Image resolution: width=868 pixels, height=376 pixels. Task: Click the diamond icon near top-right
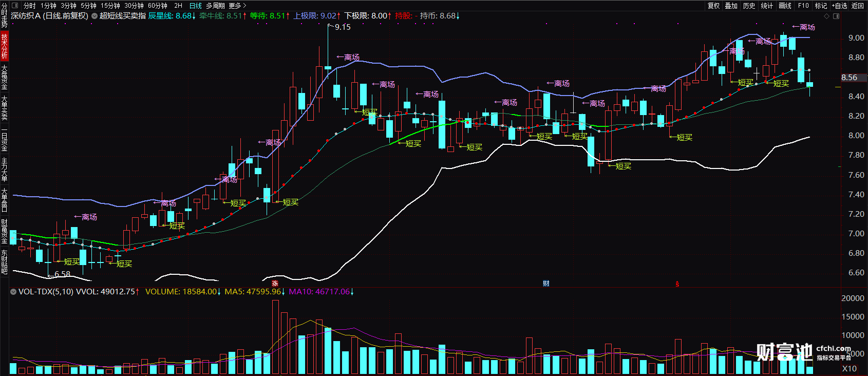pyautogui.click(x=826, y=16)
